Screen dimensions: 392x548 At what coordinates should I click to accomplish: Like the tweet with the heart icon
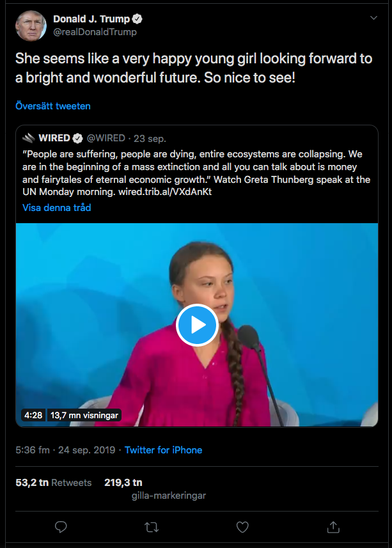click(x=242, y=527)
